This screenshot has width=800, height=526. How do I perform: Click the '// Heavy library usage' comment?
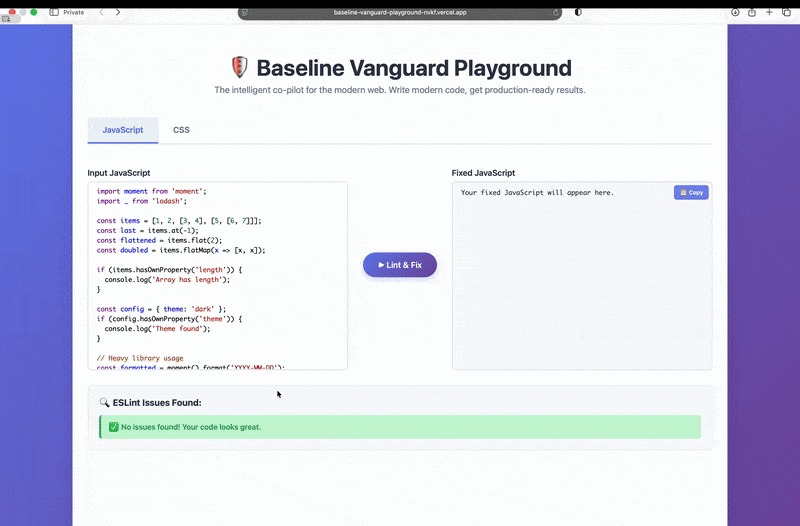point(140,358)
